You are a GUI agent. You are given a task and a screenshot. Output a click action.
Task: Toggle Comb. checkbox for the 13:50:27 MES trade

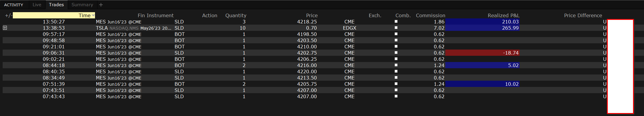tap(396, 21)
